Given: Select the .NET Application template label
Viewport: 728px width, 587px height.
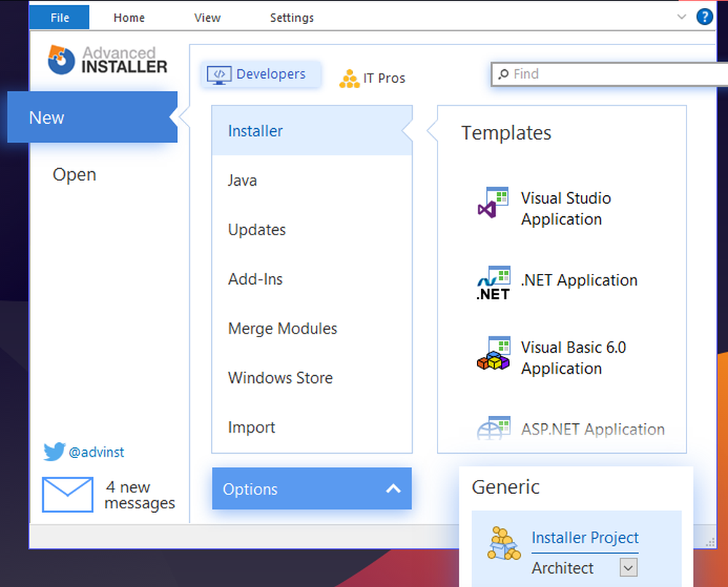Looking at the screenshot, I should click(579, 280).
